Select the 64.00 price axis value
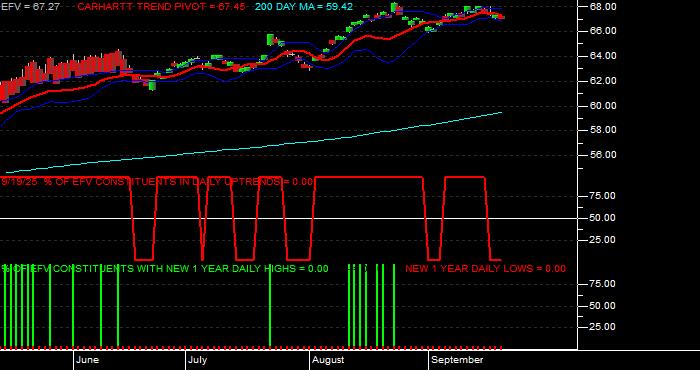Viewport: 700px width, 370px height. pos(604,56)
